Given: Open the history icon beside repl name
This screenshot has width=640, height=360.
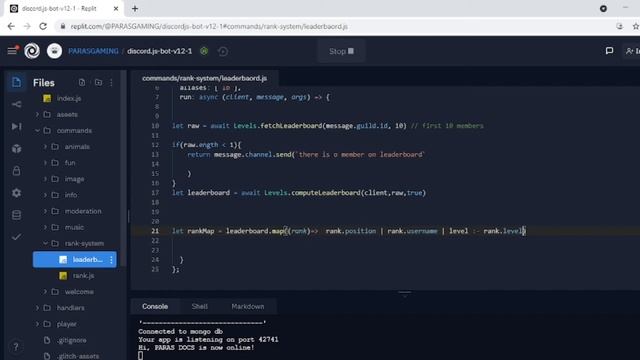Looking at the screenshot, I should pos(223,51).
